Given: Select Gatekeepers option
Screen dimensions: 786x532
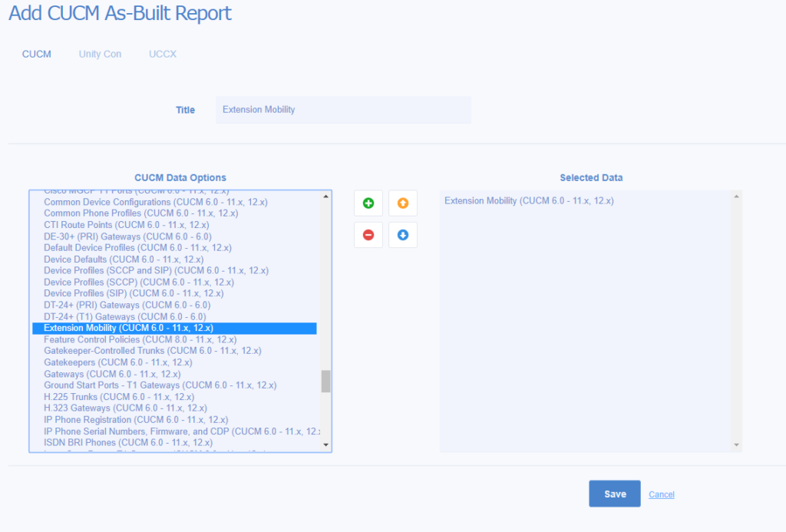Looking at the screenshot, I should click(174, 362).
